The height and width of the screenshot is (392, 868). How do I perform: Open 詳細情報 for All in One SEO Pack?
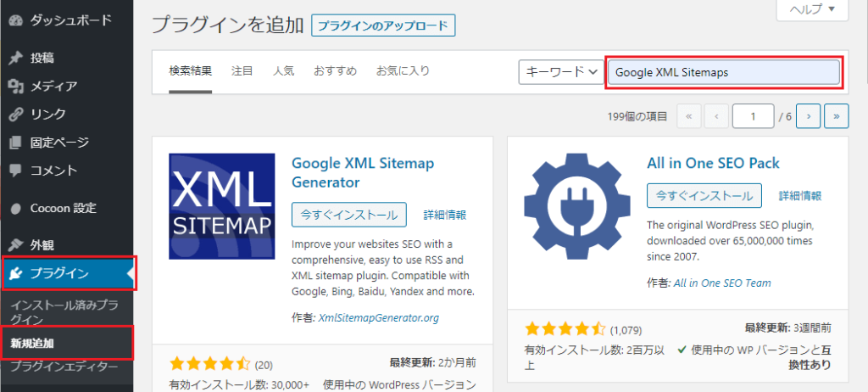click(x=800, y=195)
